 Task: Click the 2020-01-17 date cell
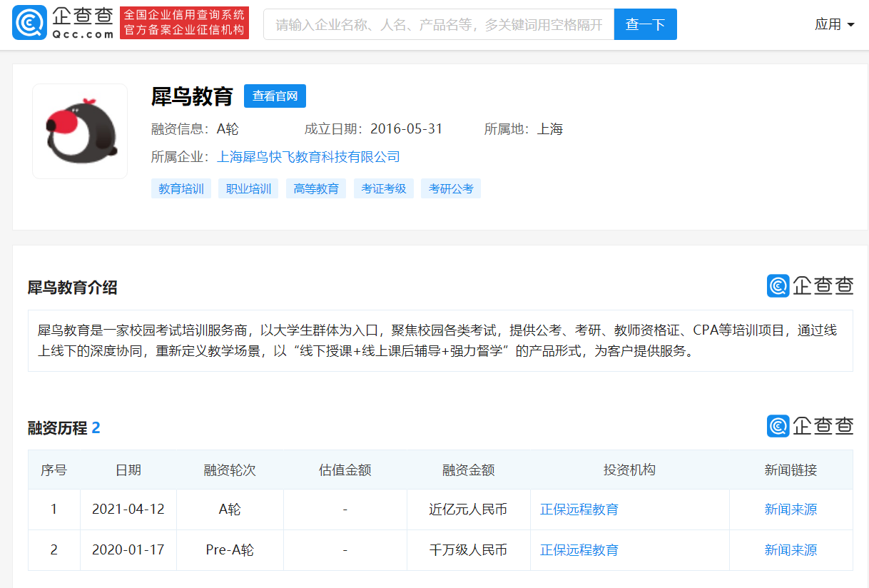click(x=128, y=550)
